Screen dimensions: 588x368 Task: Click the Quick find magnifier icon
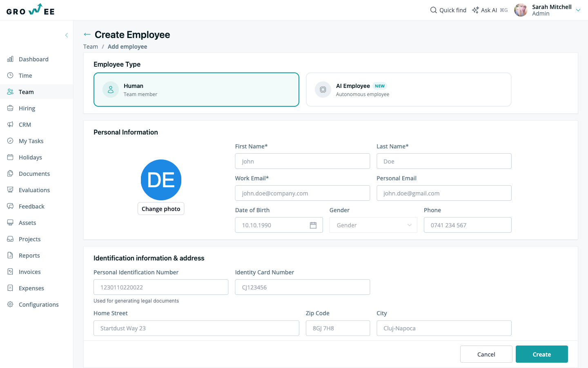click(434, 10)
